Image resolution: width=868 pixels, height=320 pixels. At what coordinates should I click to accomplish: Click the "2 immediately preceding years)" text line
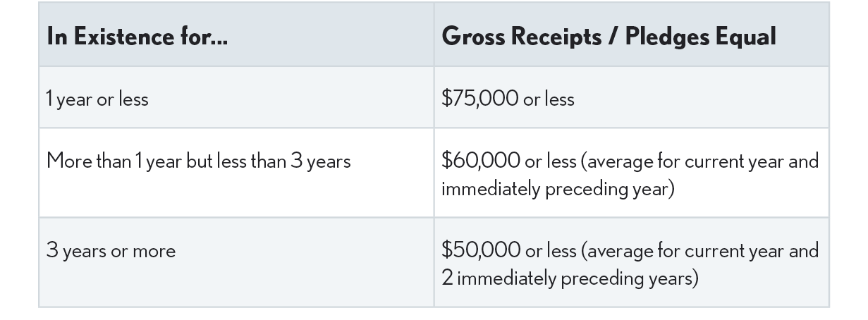tap(570, 278)
